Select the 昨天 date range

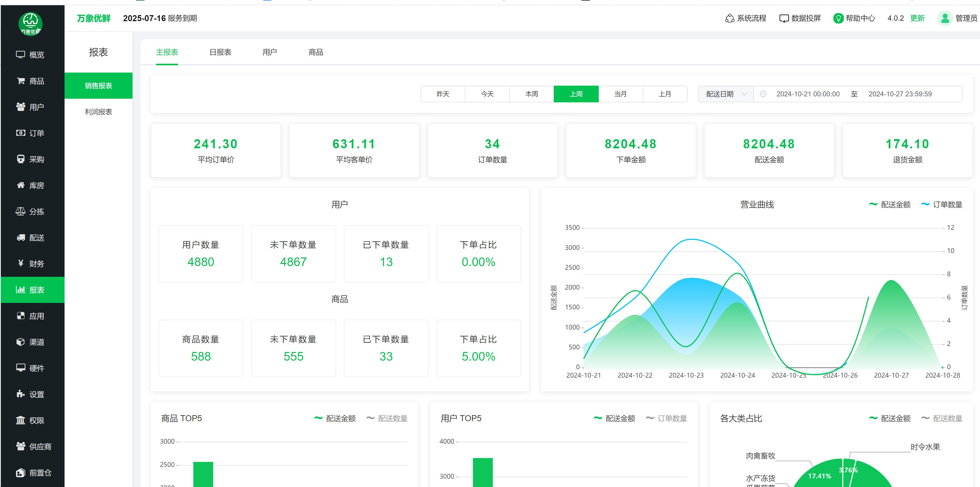(443, 94)
